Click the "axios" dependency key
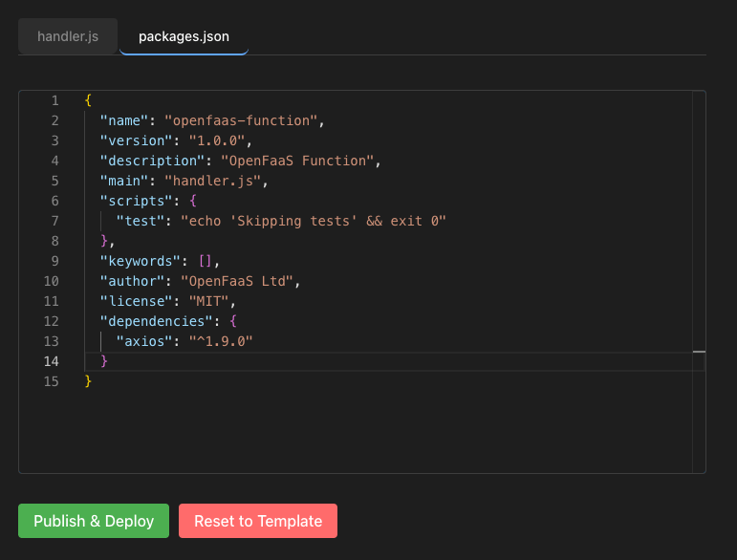 144,341
